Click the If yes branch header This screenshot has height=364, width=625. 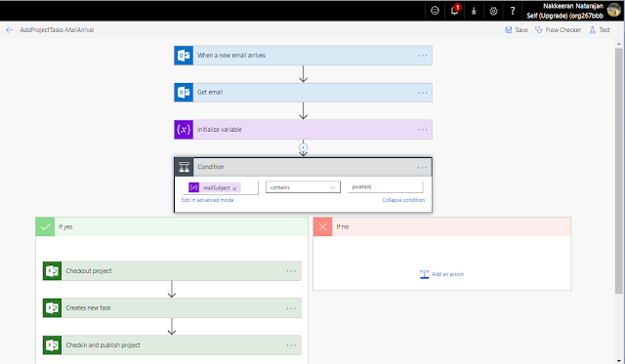pos(172,226)
